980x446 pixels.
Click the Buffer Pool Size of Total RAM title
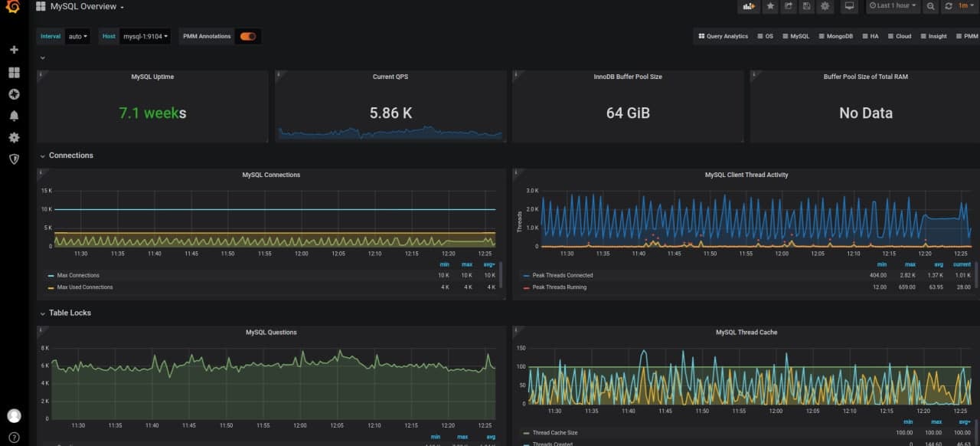click(866, 77)
